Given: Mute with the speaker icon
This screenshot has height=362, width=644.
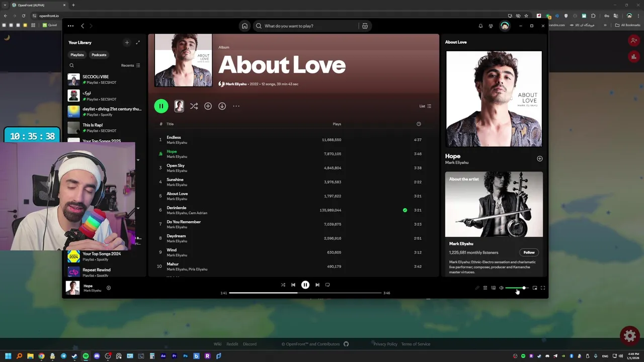Looking at the screenshot, I should coord(501,288).
